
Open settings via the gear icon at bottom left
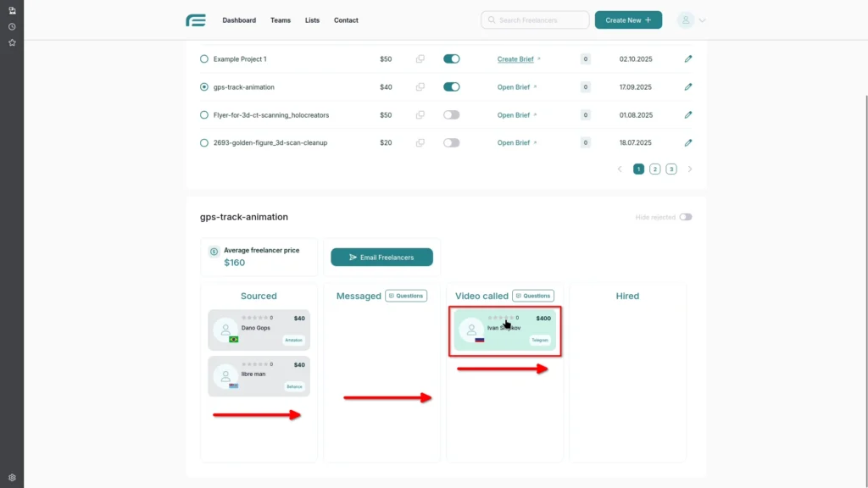[12, 476]
